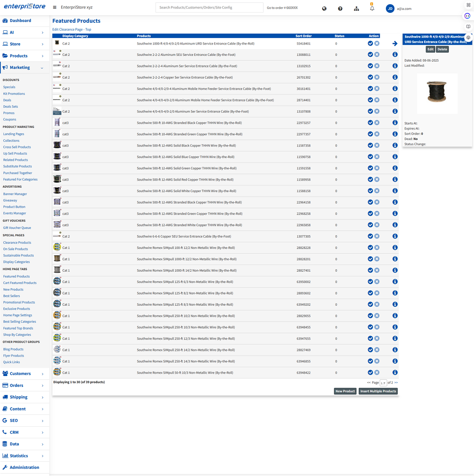The width and height of the screenshot is (474, 476).
Task: Deactivate X for Romex SIMpull 125-ft 6/3 row
Action: coord(377,282)
